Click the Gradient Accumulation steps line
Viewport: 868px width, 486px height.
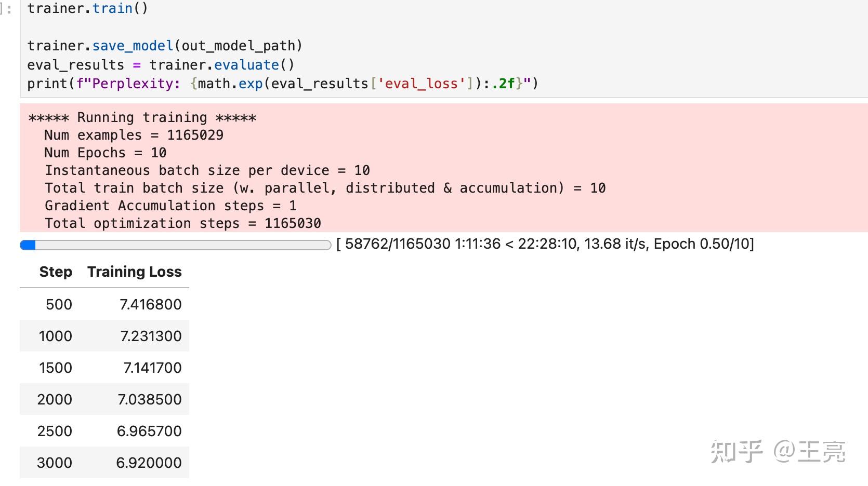[x=170, y=206]
